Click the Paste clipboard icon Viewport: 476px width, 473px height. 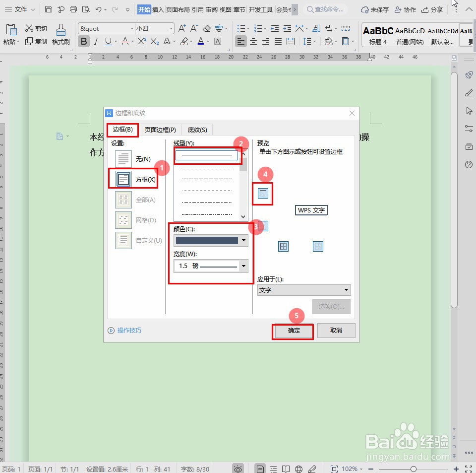(x=11, y=30)
